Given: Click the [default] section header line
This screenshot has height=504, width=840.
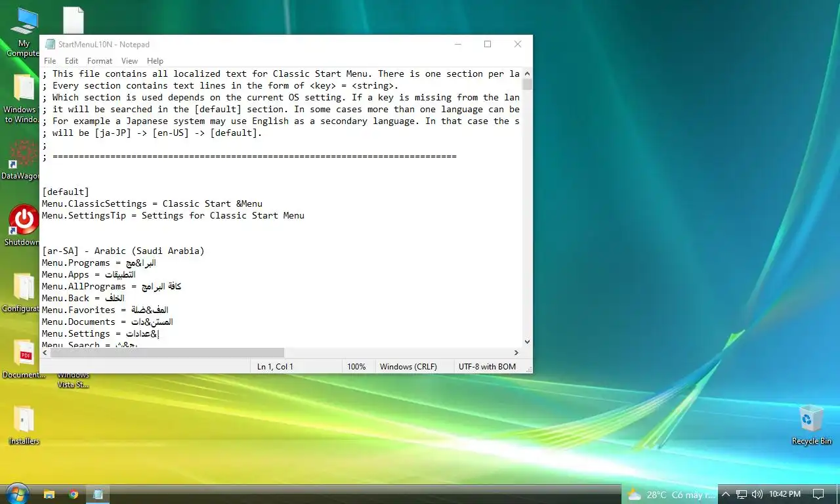Looking at the screenshot, I should [66, 192].
